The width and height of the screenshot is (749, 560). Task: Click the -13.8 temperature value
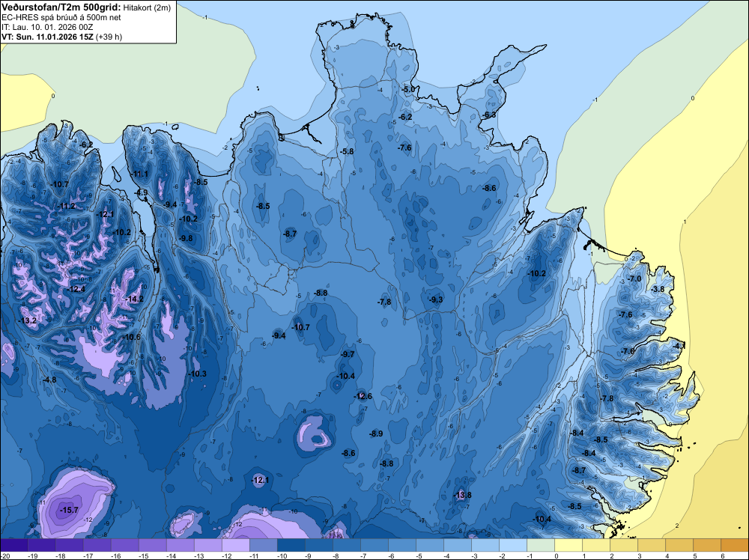click(x=462, y=495)
